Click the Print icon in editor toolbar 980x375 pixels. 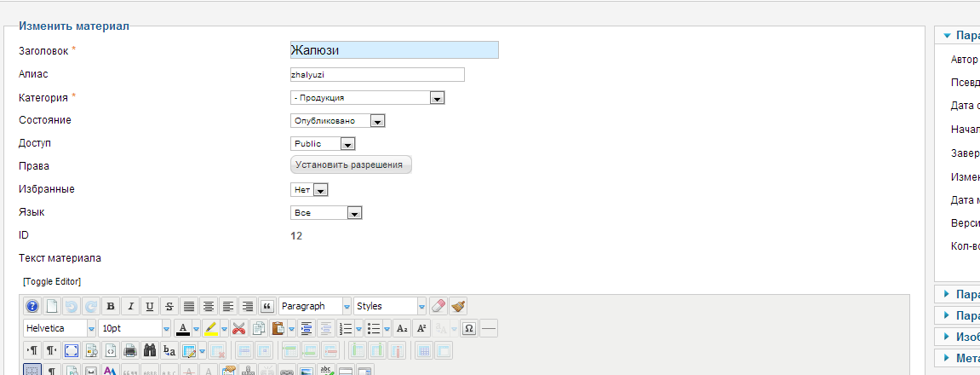click(x=129, y=350)
